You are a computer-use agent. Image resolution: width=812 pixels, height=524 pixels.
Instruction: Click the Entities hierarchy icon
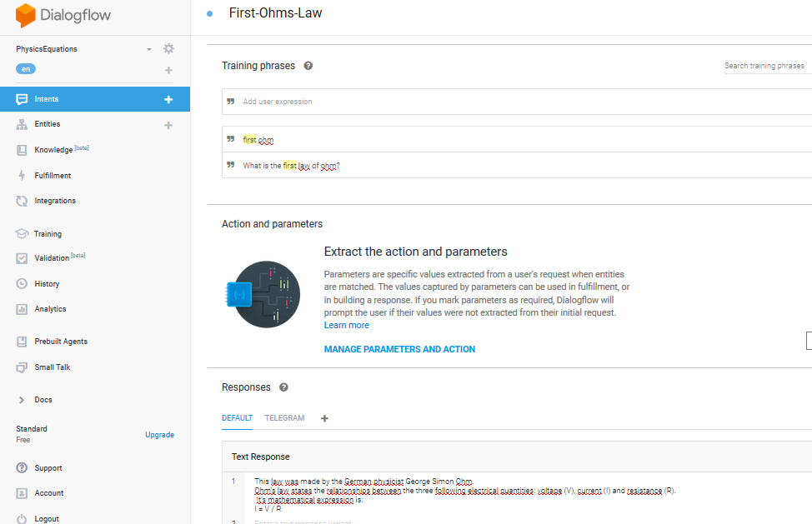click(22, 125)
